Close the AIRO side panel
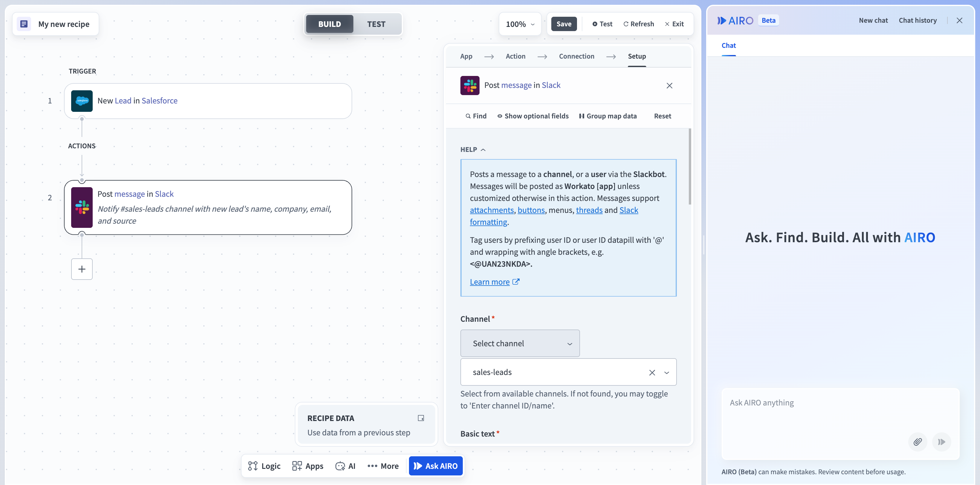Screen dimensions: 980x485 point(959,21)
